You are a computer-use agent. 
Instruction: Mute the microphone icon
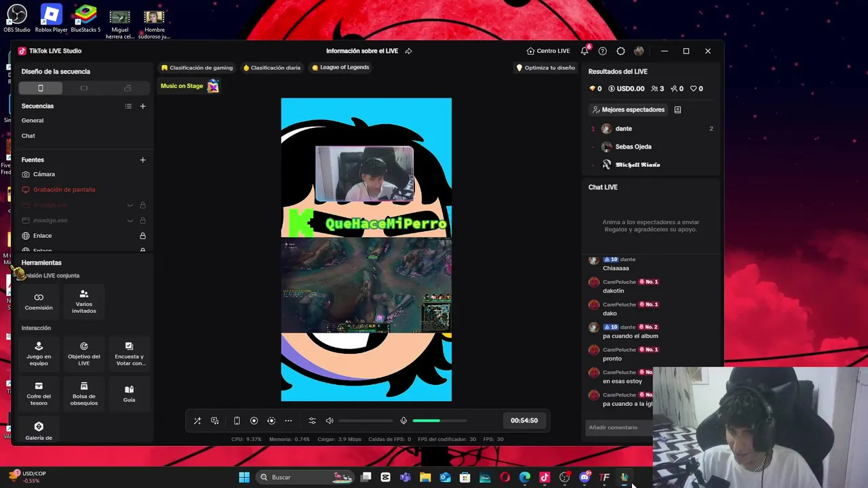403,420
